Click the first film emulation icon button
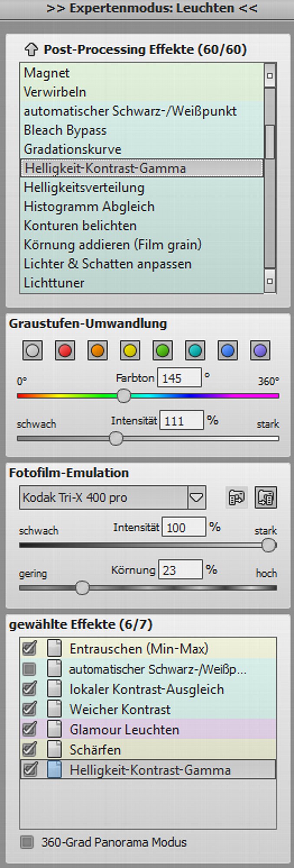 tap(236, 497)
